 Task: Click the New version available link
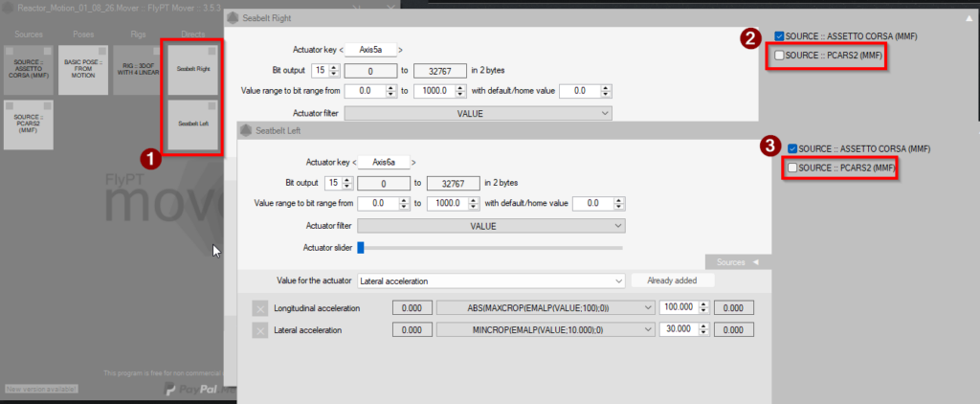(x=42, y=389)
